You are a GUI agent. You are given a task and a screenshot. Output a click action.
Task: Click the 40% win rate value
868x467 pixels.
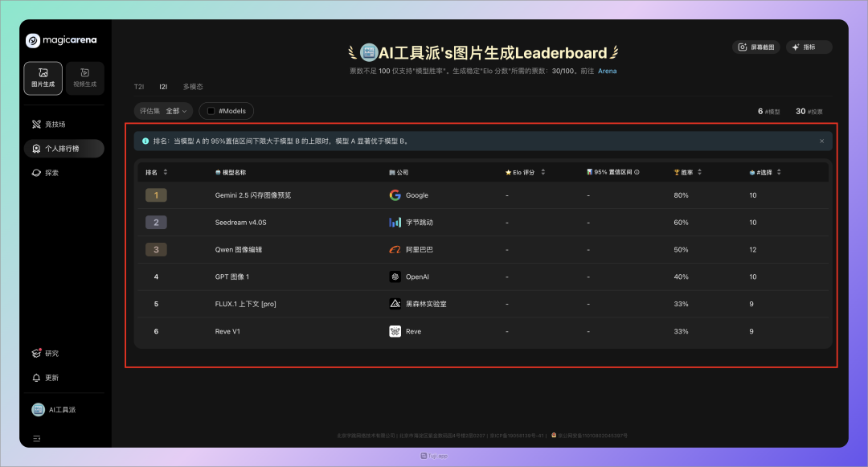pos(681,277)
